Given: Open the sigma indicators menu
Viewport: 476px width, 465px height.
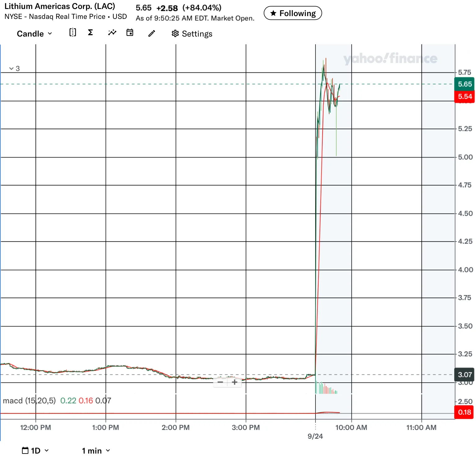Looking at the screenshot, I should [x=90, y=33].
